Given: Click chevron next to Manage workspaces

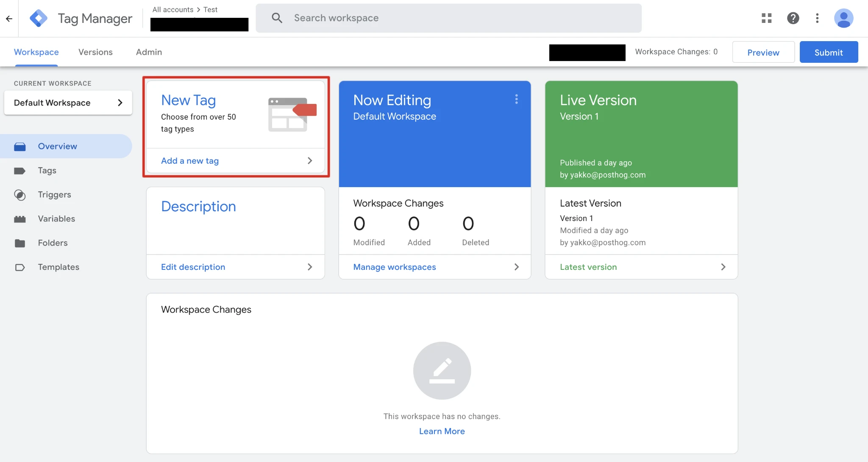Looking at the screenshot, I should (516, 267).
